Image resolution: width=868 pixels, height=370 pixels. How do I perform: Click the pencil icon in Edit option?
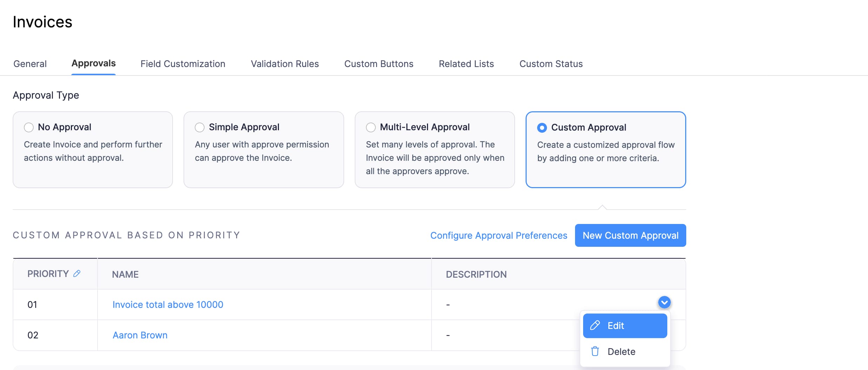[595, 325]
